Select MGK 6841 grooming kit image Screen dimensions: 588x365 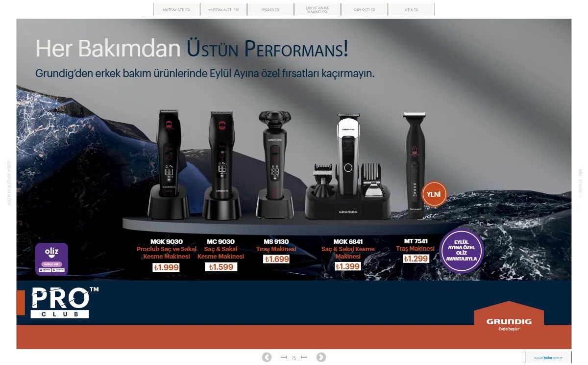click(x=348, y=166)
